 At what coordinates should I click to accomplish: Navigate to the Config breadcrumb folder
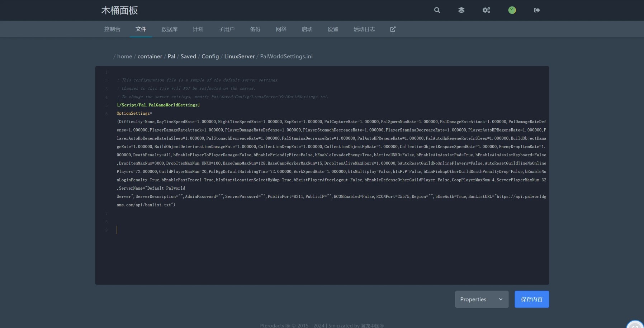(210, 56)
